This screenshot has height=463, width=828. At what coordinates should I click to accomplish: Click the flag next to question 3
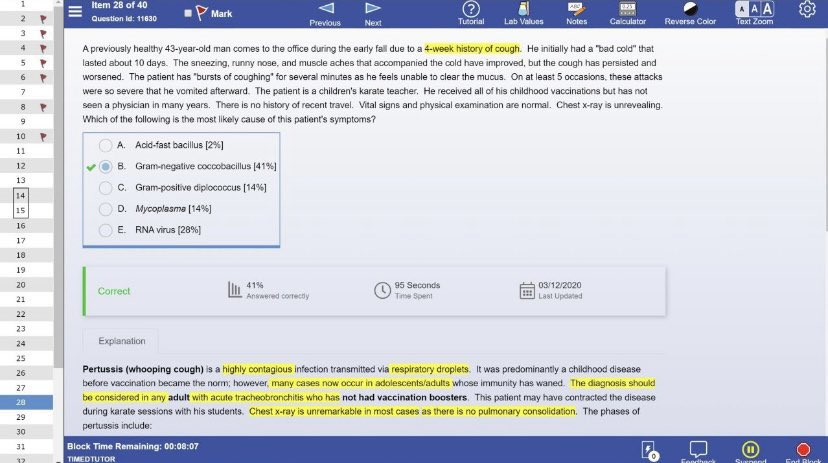point(43,34)
